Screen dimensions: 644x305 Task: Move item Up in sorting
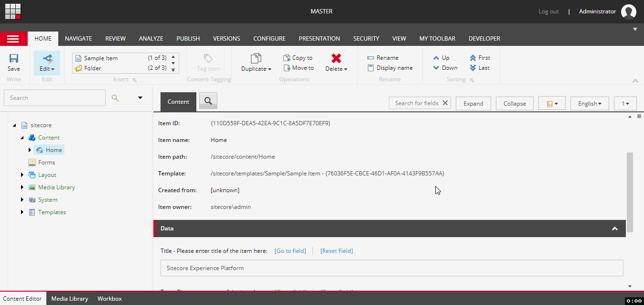pyautogui.click(x=441, y=58)
